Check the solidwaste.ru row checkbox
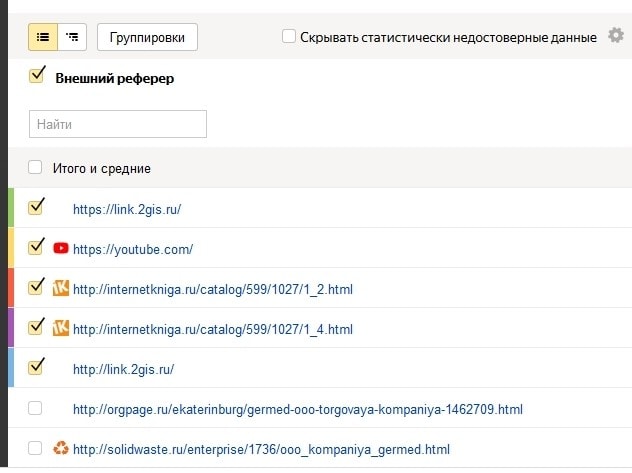This screenshot has height=473, width=632. coord(36,448)
